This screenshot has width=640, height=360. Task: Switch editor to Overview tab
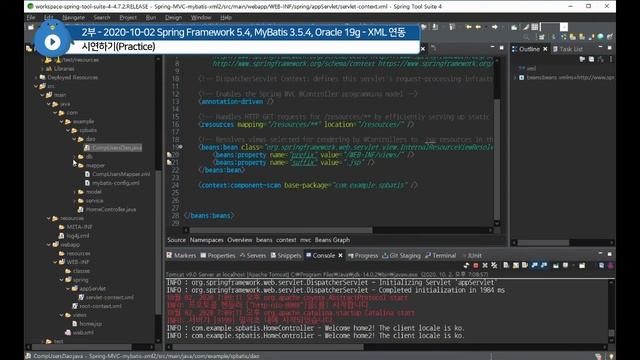click(240, 240)
